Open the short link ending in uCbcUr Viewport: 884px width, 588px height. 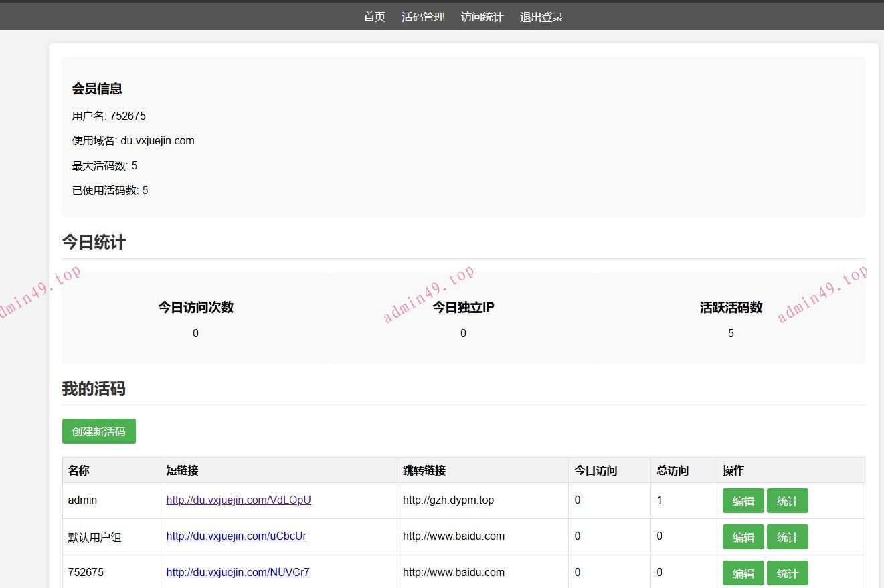[x=236, y=536]
